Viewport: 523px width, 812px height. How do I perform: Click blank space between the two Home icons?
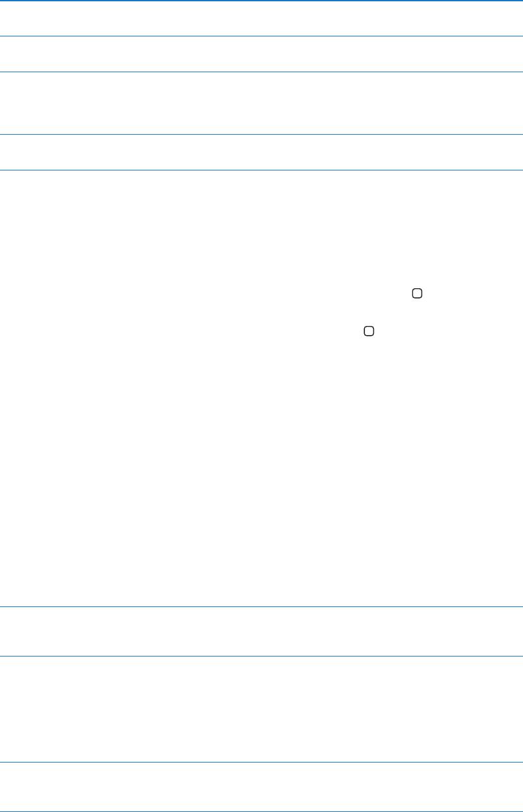point(393,313)
